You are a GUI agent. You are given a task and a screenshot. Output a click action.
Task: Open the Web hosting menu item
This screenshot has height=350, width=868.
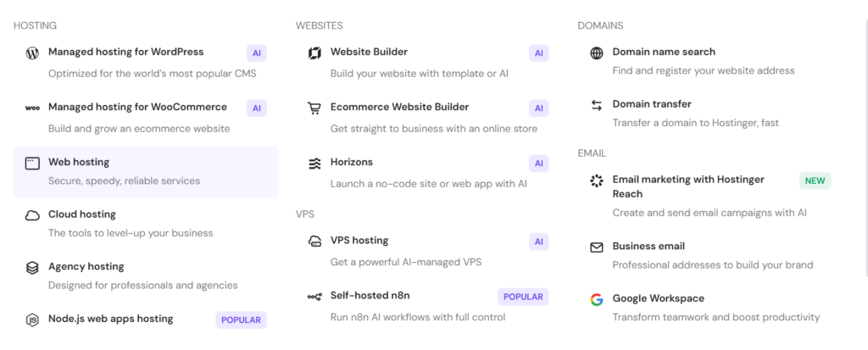[x=146, y=172]
